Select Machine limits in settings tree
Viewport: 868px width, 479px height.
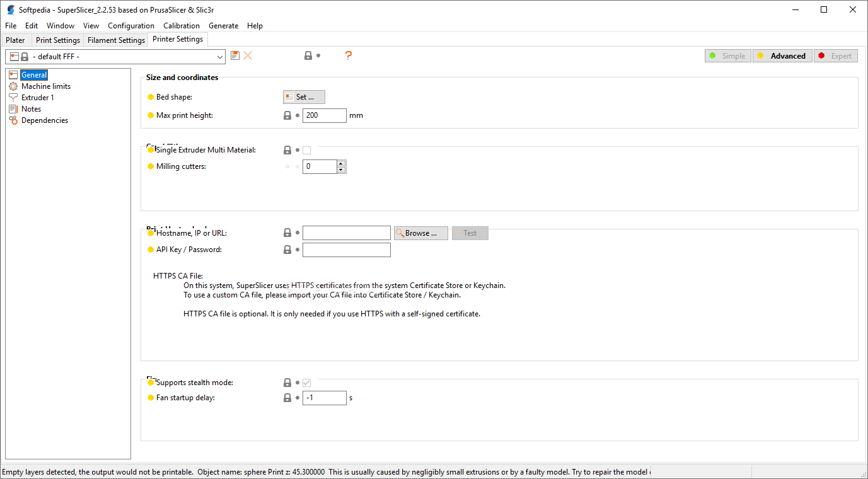pyautogui.click(x=46, y=86)
